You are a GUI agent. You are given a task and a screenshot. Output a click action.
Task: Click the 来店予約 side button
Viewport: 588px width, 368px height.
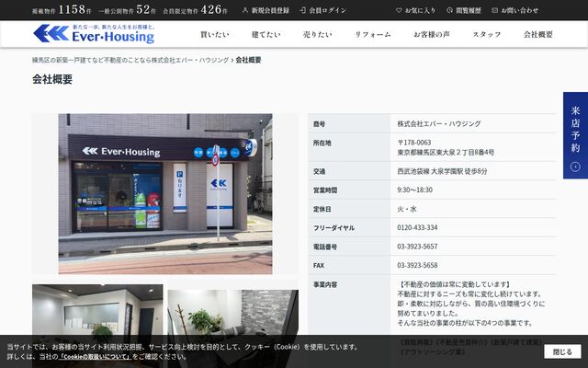coord(575,135)
